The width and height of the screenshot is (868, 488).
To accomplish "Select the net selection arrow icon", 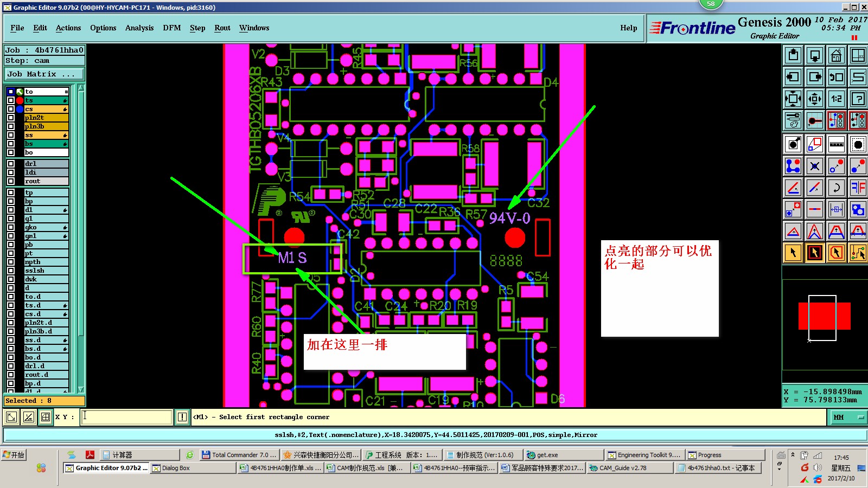I will pyautogui.click(x=858, y=253).
